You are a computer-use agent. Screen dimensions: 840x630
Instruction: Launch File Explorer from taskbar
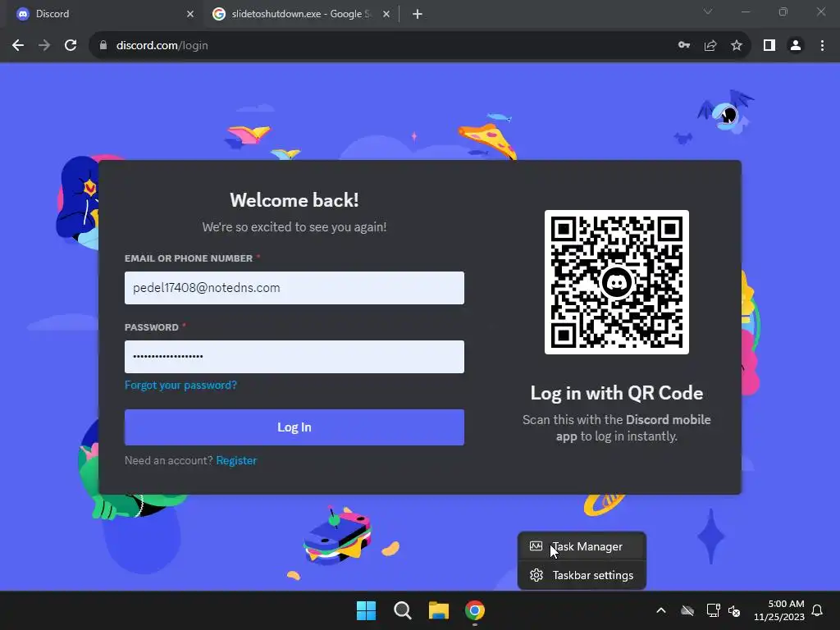click(x=439, y=610)
